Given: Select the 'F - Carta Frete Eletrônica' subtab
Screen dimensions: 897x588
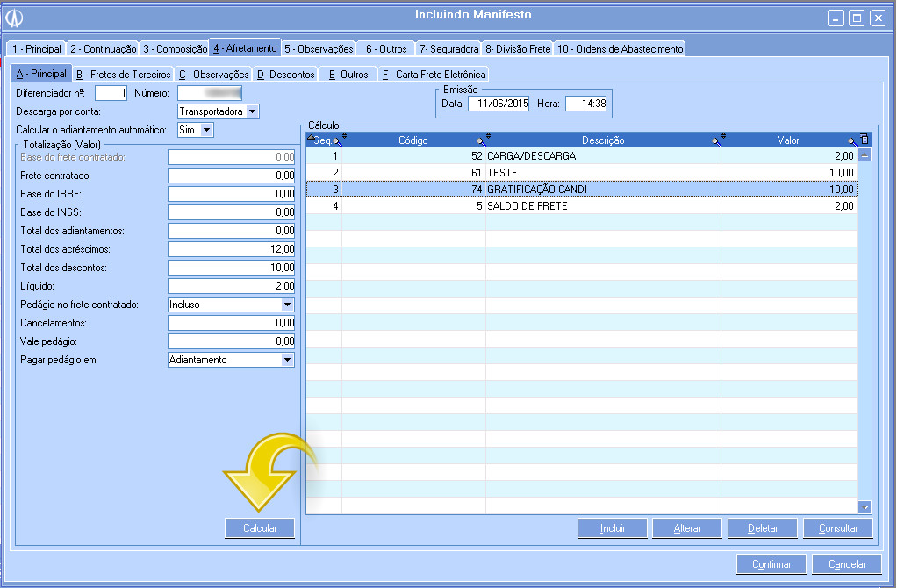Looking at the screenshot, I should click(434, 75).
